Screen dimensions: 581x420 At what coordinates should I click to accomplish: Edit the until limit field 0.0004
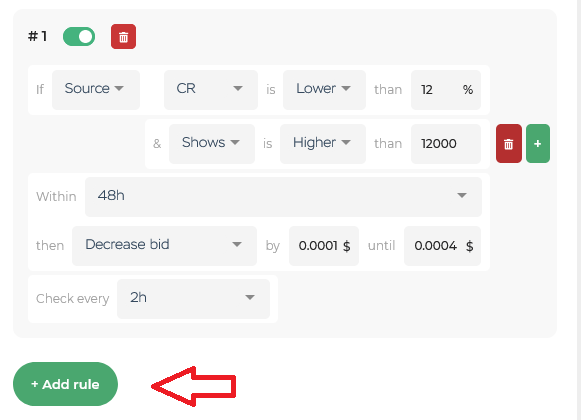coord(442,246)
